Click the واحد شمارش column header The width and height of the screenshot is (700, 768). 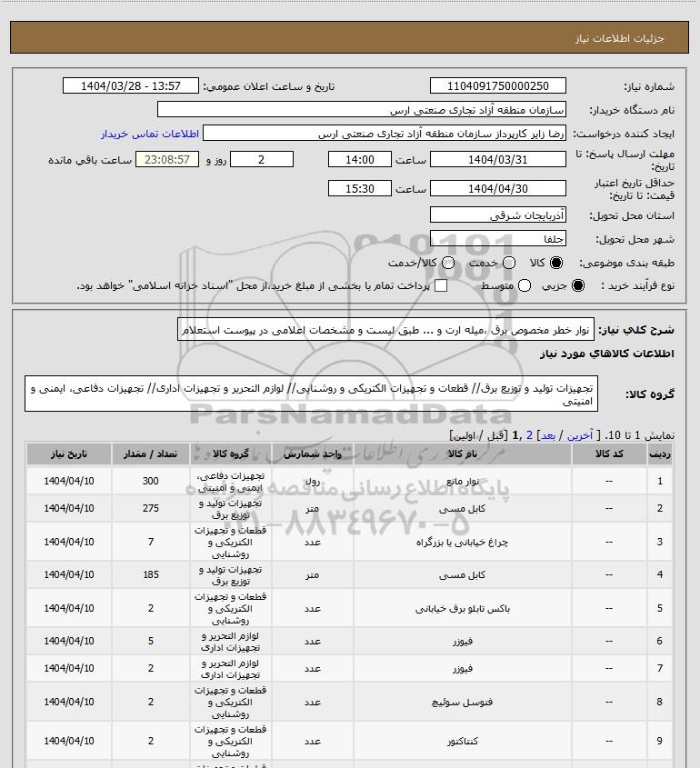(313, 454)
